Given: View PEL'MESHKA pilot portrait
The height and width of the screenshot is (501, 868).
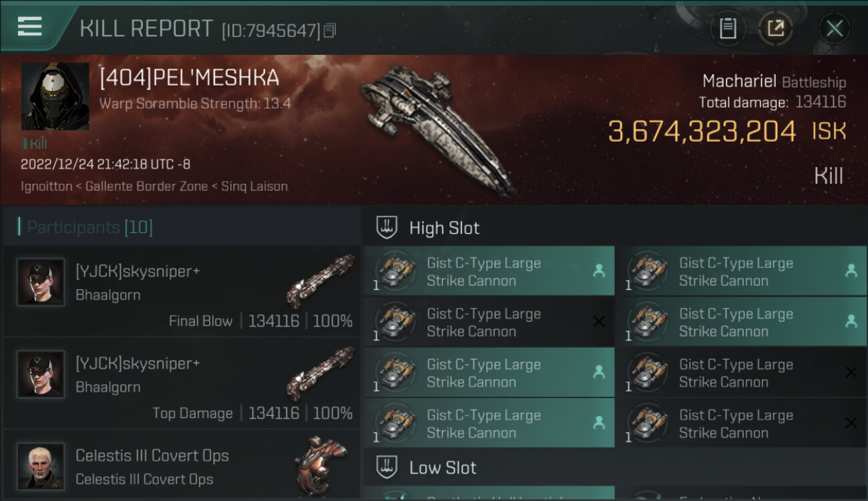Looking at the screenshot, I should tap(55, 96).
